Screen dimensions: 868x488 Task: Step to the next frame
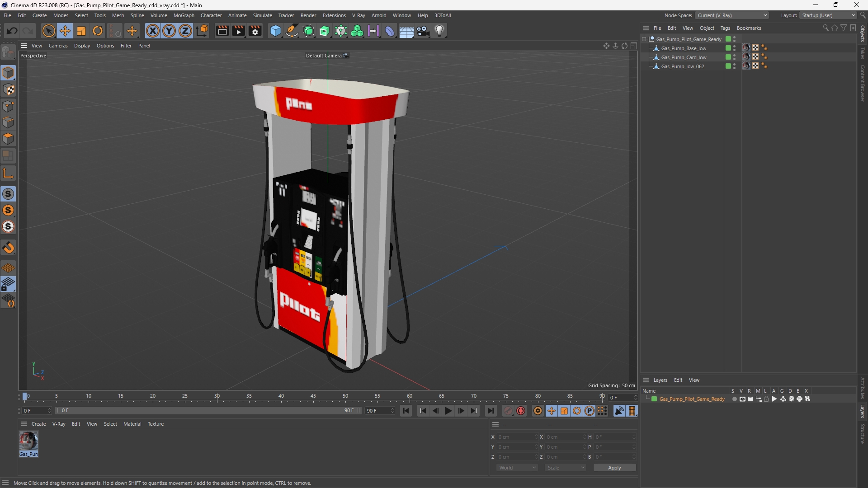[461, 411]
